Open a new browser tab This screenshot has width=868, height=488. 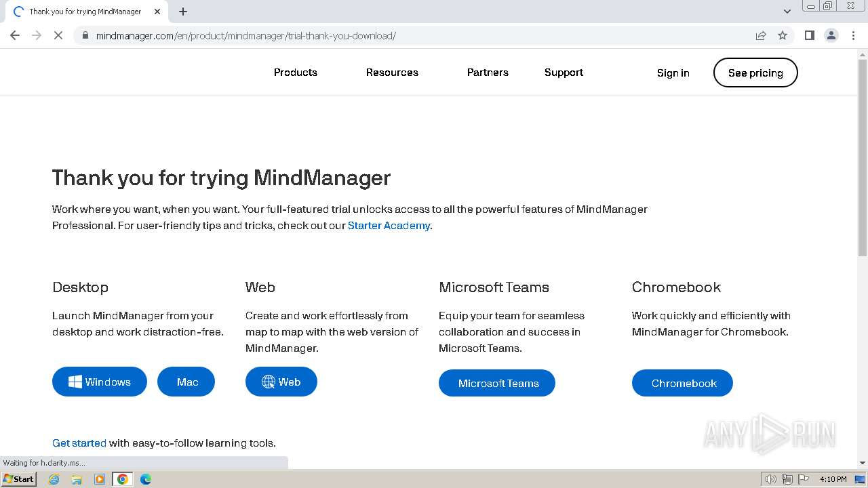point(183,12)
